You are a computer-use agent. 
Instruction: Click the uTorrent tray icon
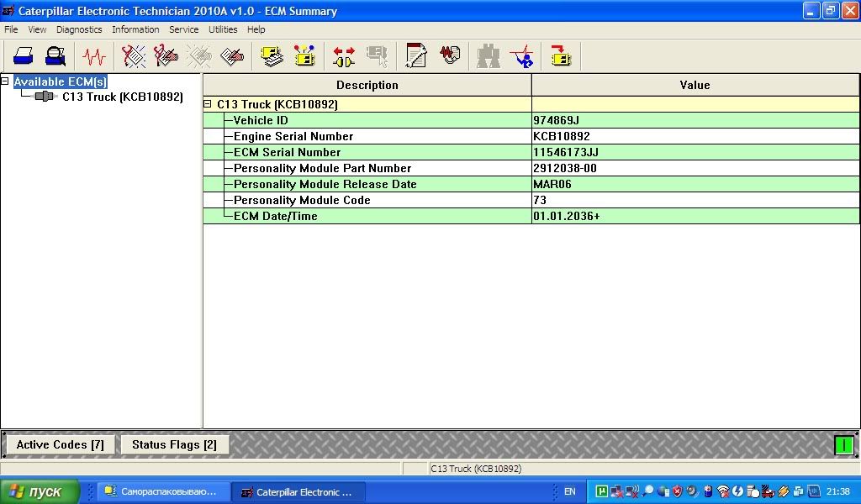point(602,491)
